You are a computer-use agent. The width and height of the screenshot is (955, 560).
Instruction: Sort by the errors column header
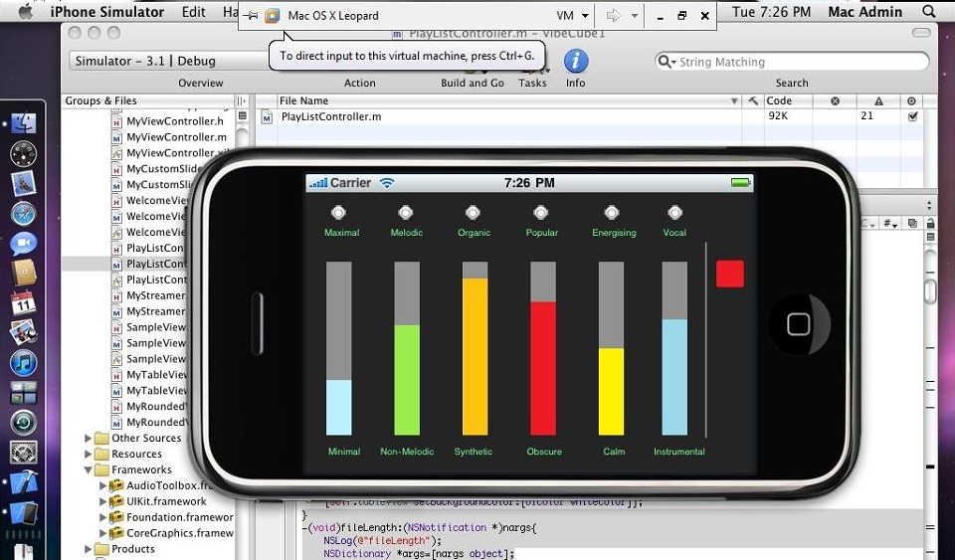835,101
